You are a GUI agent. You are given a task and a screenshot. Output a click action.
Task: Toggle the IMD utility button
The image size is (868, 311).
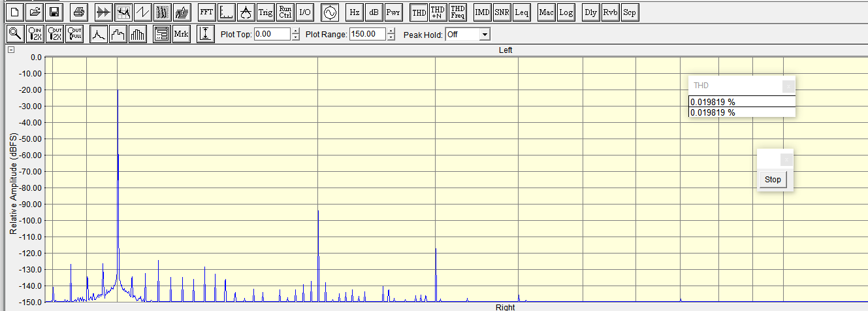tap(483, 12)
